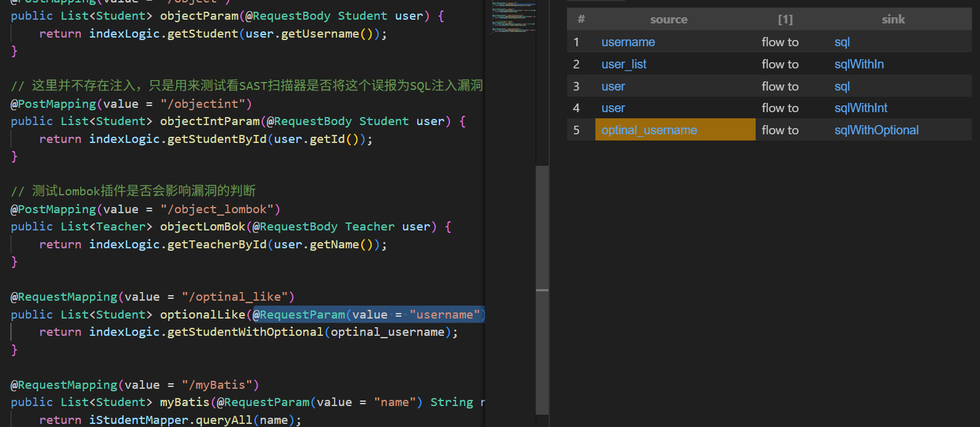Click the user source link in row 4
This screenshot has height=427, width=980.
click(613, 108)
